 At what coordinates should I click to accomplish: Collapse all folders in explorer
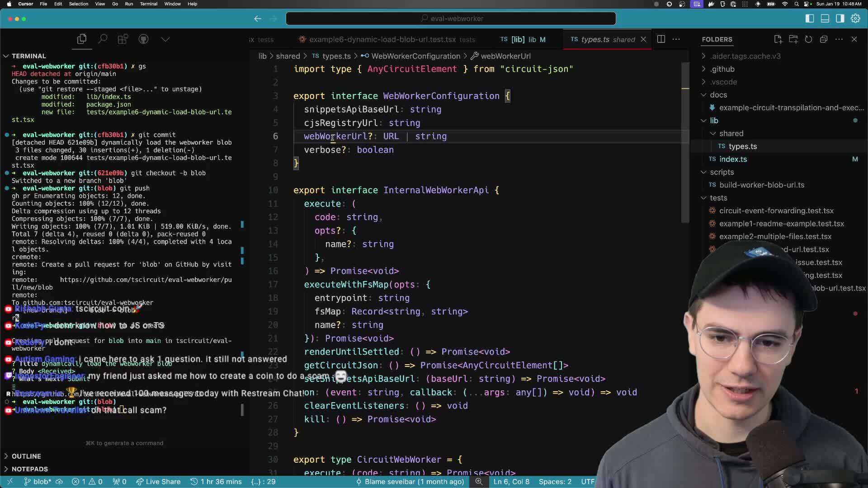coord(824,39)
